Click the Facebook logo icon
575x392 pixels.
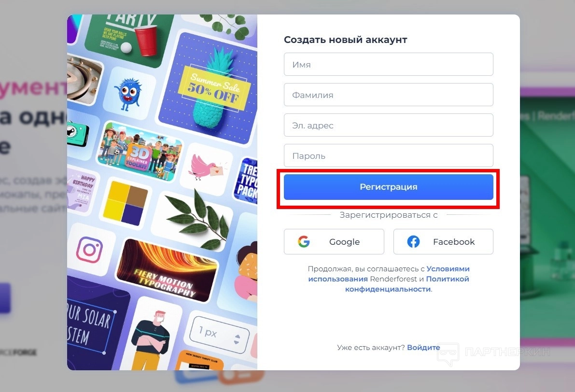tap(413, 242)
